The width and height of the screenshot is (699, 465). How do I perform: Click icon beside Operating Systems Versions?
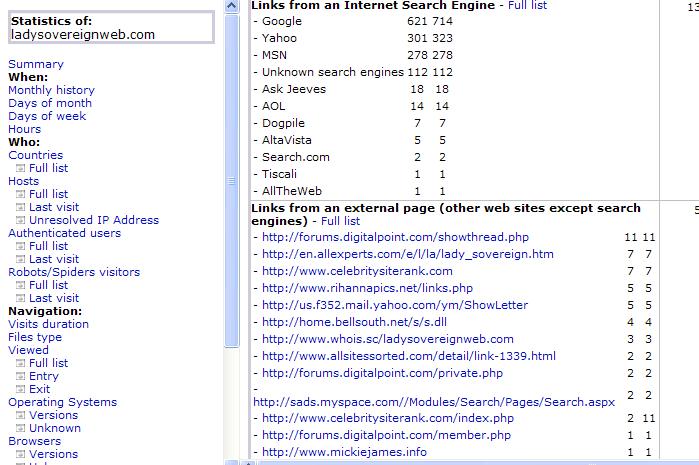tap(21, 415)
